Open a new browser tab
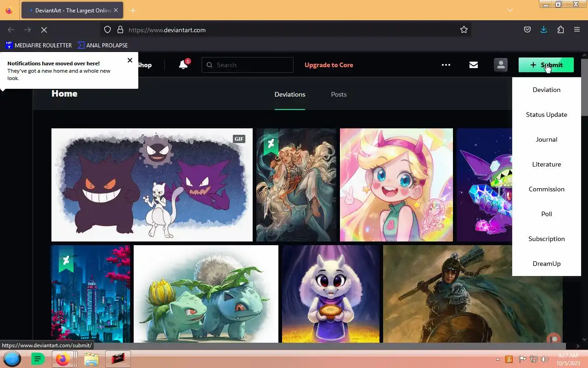The image size is (588, 368). click(x=133, y=10)
